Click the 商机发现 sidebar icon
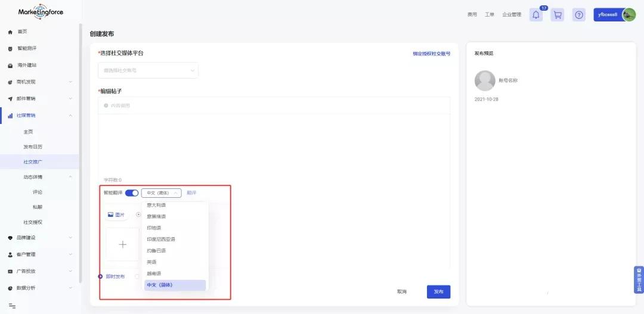The height and width of the screenshot is (314, 644). (x=11, y=82)
